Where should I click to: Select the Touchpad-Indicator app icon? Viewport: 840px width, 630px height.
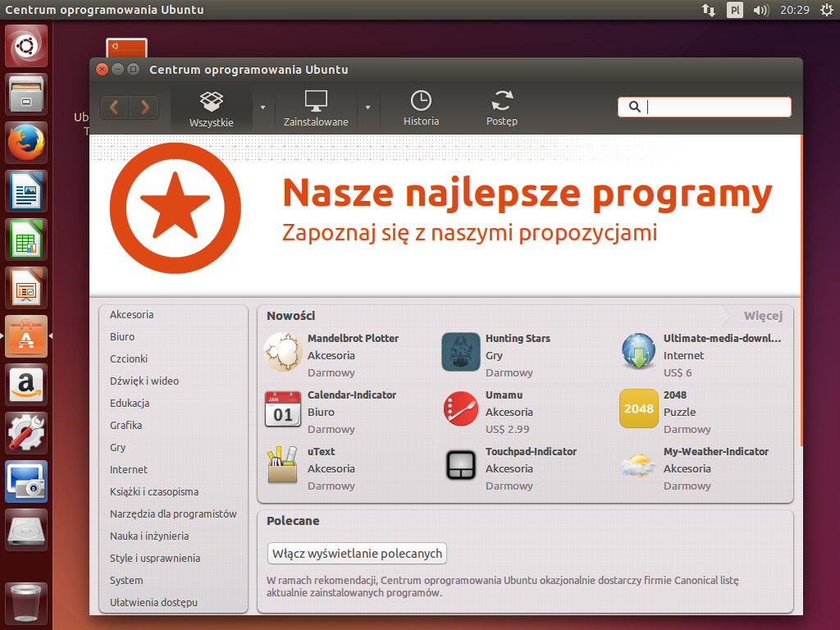(461, 465)
